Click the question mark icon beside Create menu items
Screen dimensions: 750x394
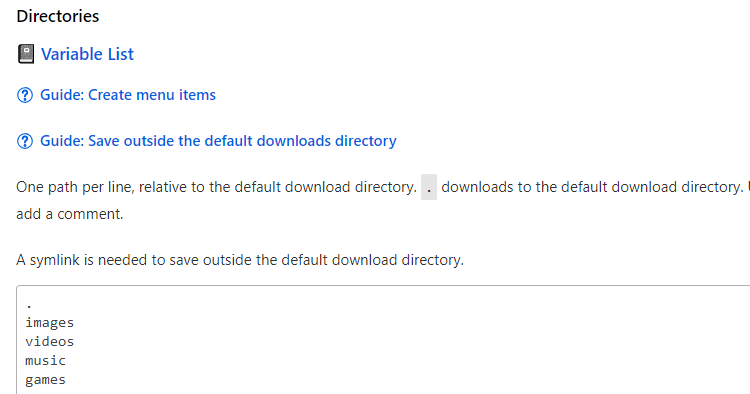click(25, 95)
